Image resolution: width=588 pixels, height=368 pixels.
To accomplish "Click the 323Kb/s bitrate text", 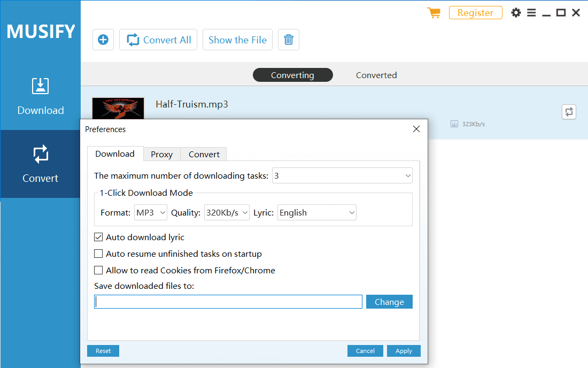I will click(473, 124).
